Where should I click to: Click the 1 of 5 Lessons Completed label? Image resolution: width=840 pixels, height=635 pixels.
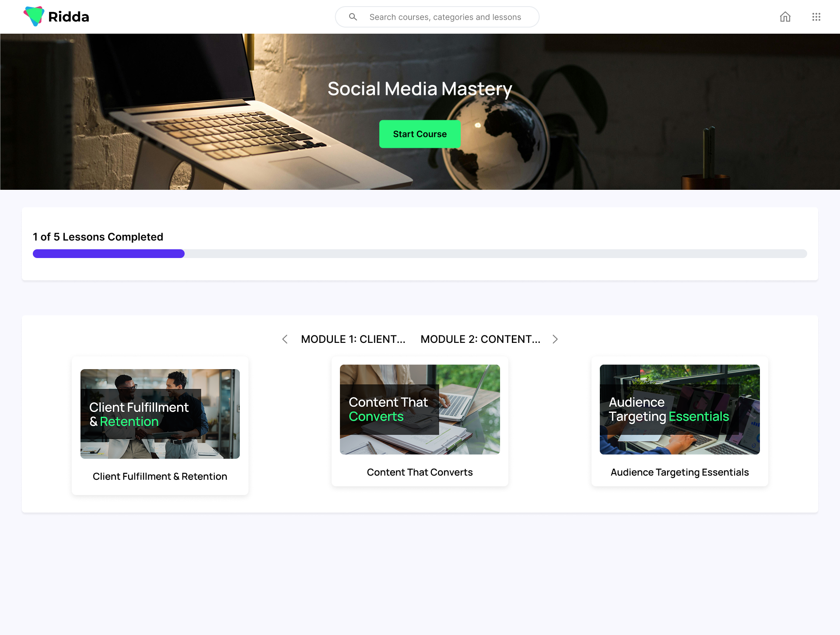[98, 237]
